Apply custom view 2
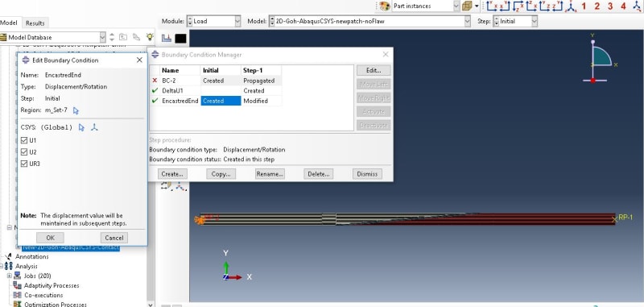This screenshot has width=644, height=307. pyautogui.click(x=597, y=6)
